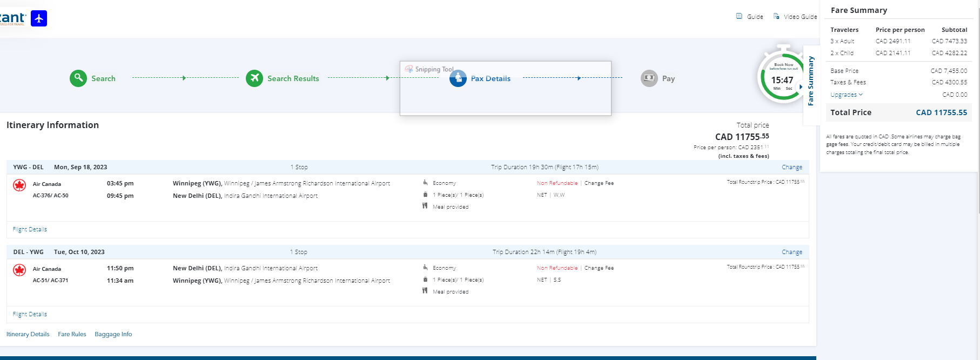Click Change link for the YWG-DEL flight
Viewport: 980px width, 360px height.
[x=791, y=167]
